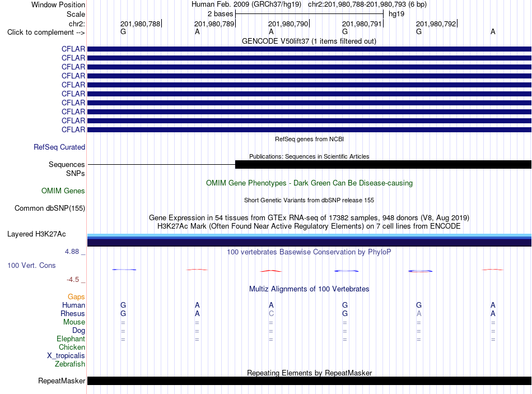Open 'Short Genetic Variants from dbSNP release 155'
This screenshot has width=532, height=394.
(x=309, y=201)
